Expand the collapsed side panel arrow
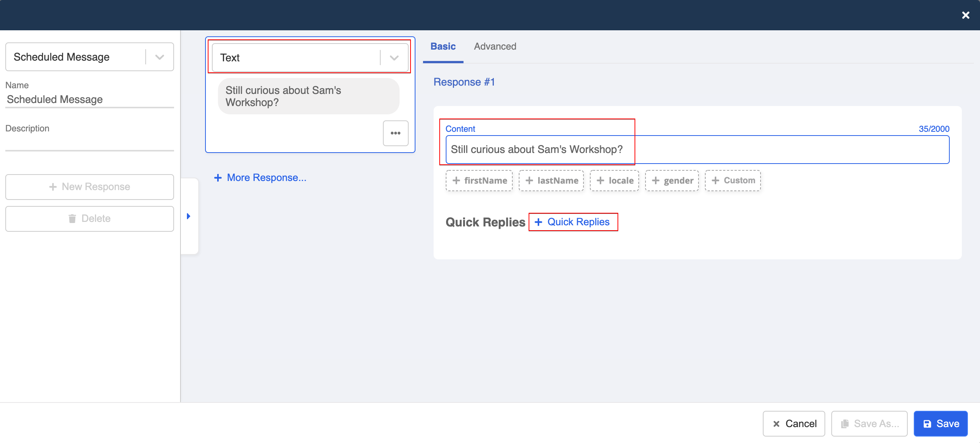980x443 pixels. tap(188, 216)
